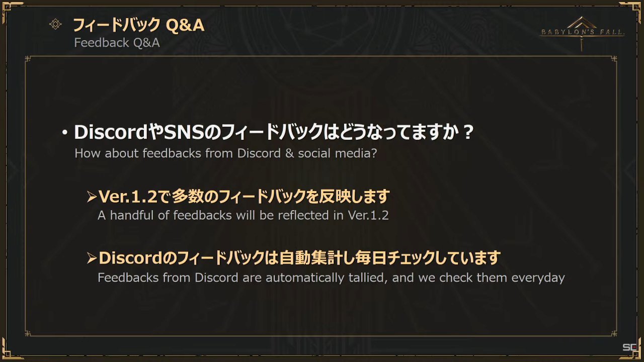This screenshot has width=644, height=362.
Task: Click the ornate top-left frame corner
Action: 11,10
